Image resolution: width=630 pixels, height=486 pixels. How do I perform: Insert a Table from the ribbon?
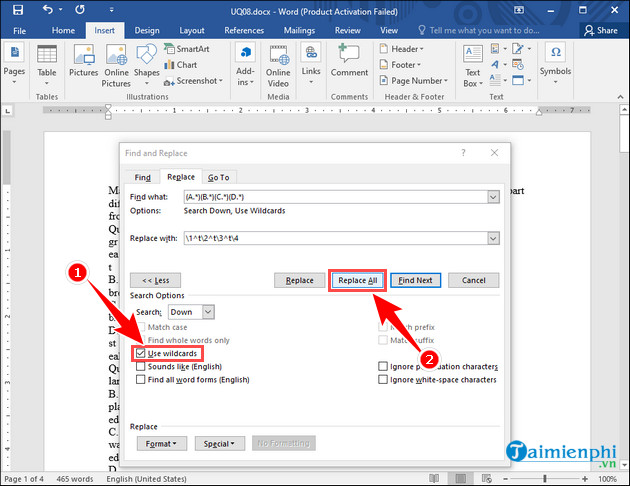pyautogui.click(x=47, y=64)
